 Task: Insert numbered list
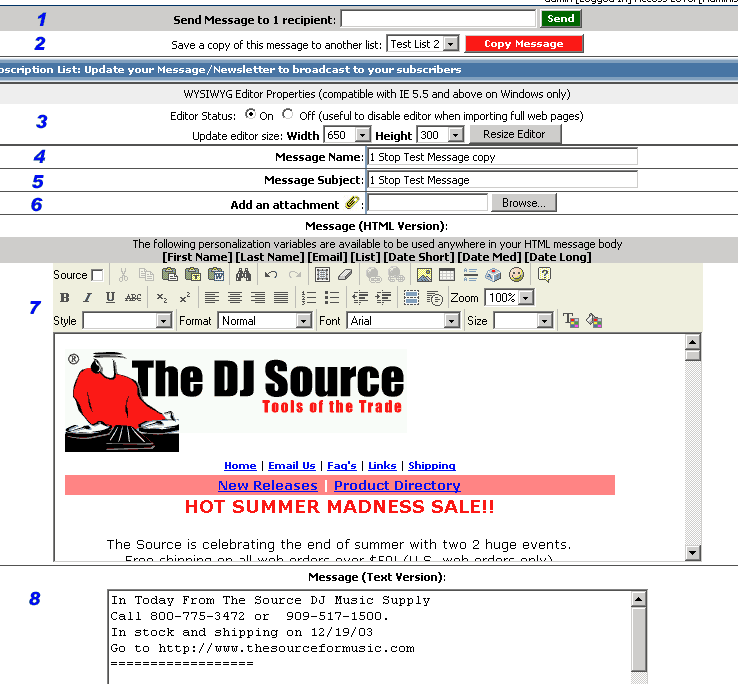[309, 298]
